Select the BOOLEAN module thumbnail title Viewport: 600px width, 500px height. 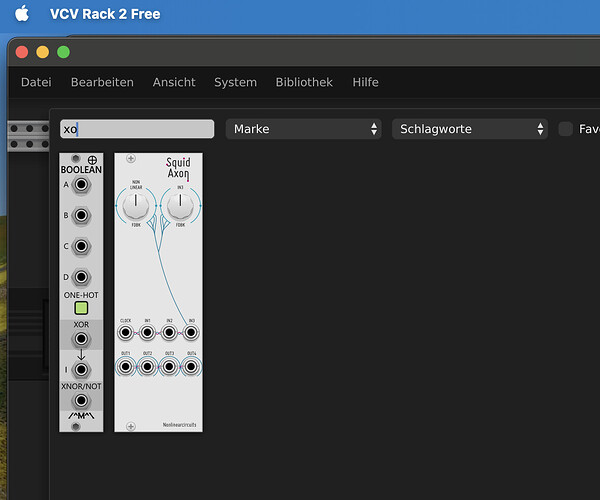tap(81, 169)
